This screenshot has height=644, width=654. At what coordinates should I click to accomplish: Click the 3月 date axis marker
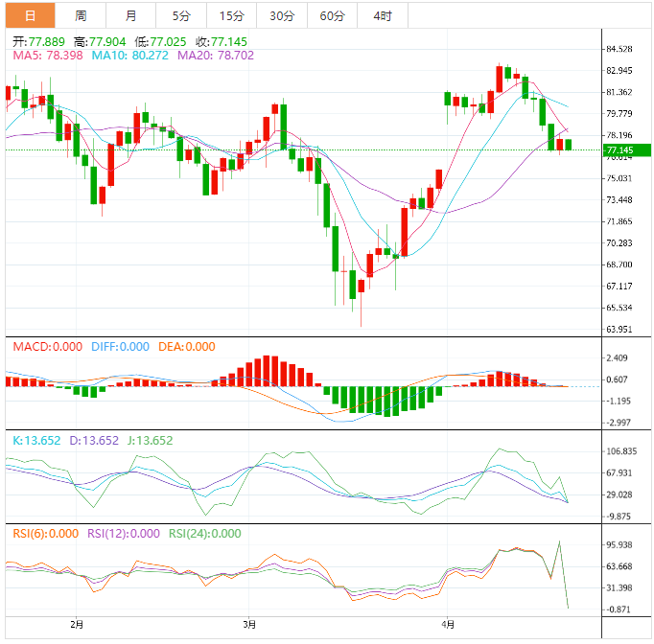pos(249,622)
